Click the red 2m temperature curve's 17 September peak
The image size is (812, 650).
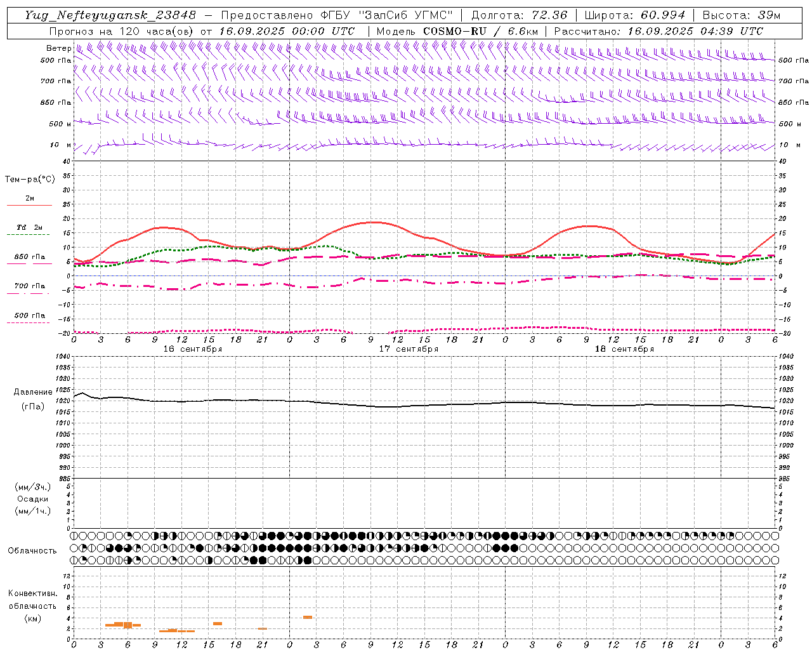[376, 222]
